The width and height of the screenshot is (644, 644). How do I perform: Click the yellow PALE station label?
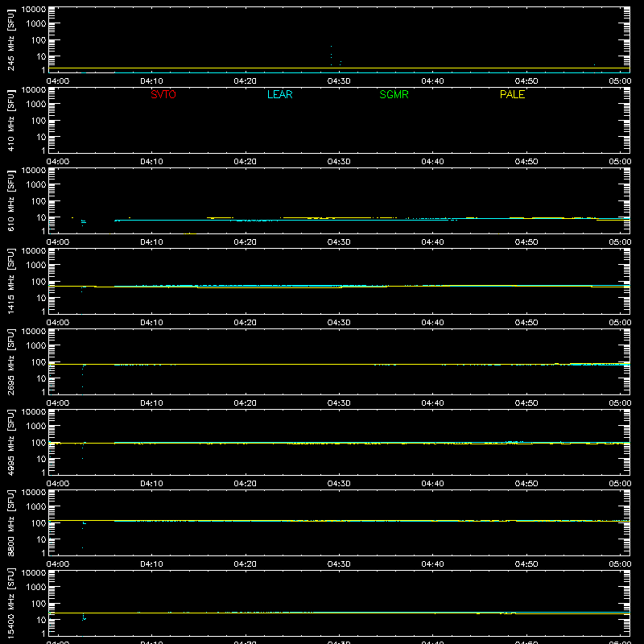(x=512, y=94)
